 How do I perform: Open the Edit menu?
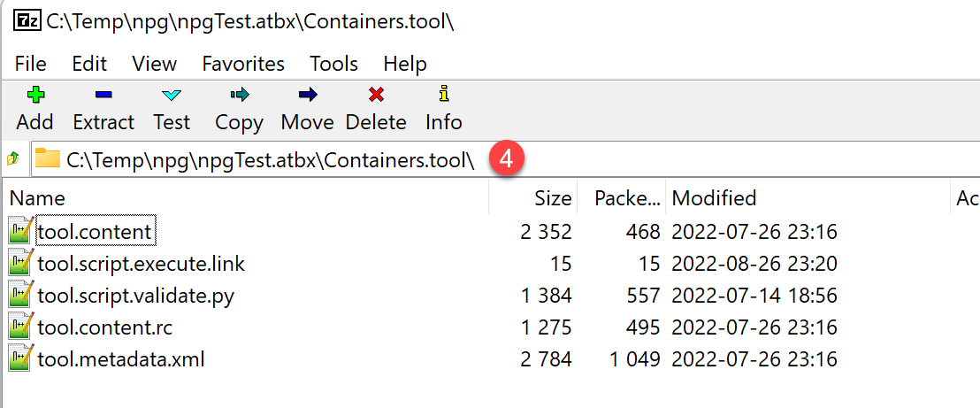89,64
